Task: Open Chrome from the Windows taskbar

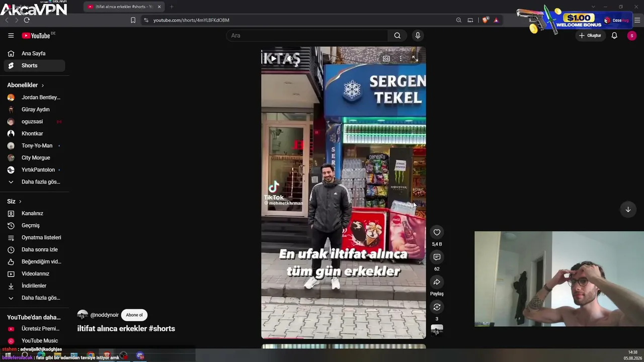Action: [x=91, y=356]
